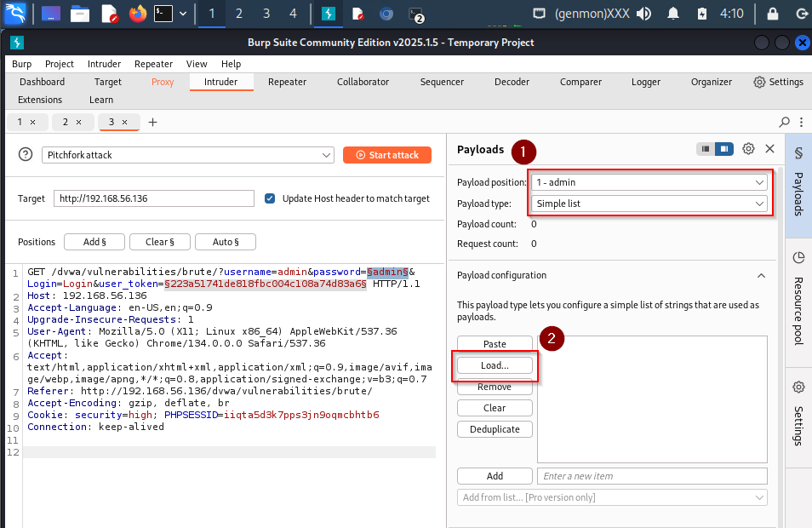Toggle Update Host header to match target

click(270, 198)
